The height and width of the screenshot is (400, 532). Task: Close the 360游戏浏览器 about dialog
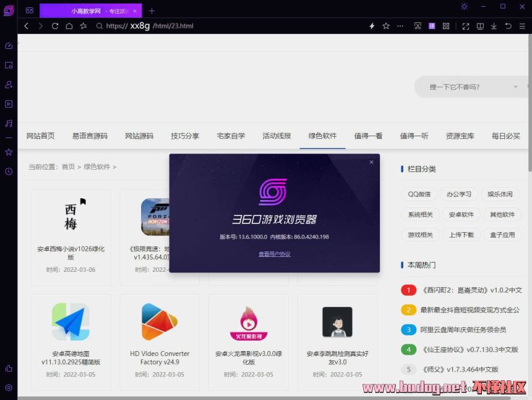[x=372, y=162]
